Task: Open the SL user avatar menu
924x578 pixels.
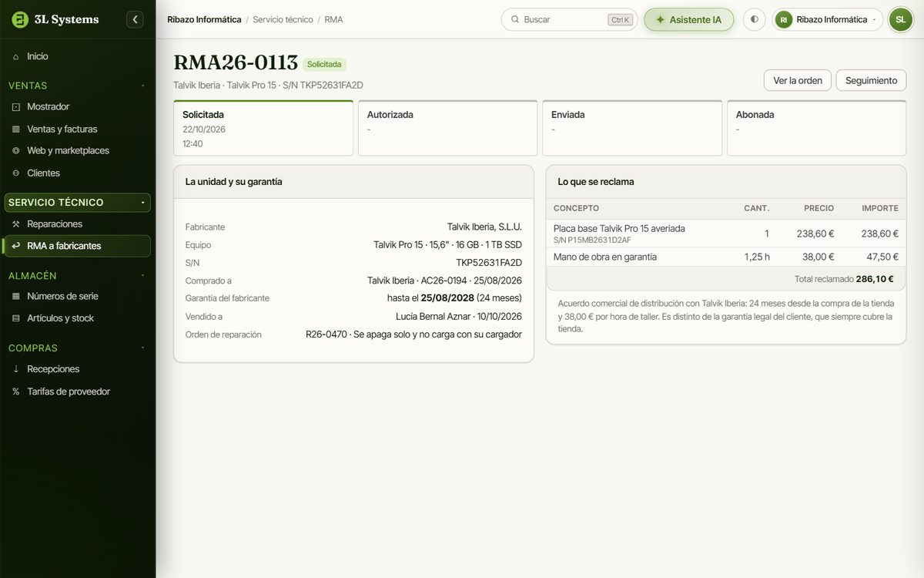Action: click(x=900, y=19)
